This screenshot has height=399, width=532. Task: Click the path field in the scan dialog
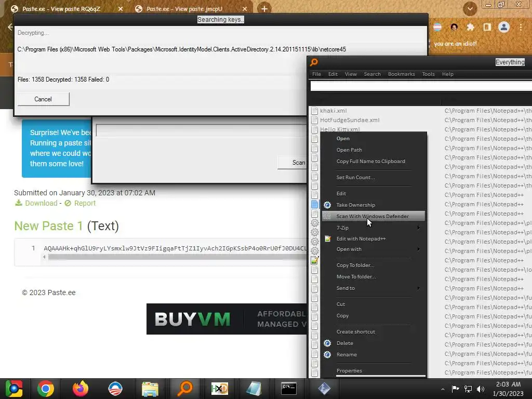201,130
